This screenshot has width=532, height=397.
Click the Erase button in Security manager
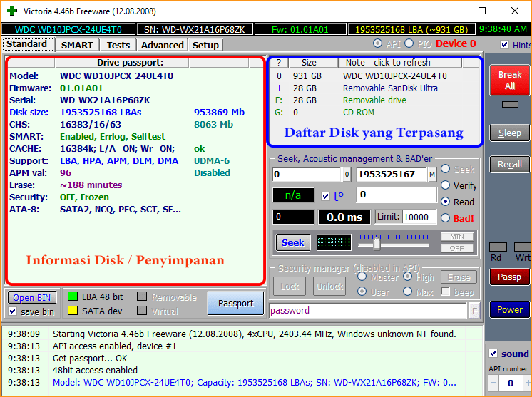(459, 277)
